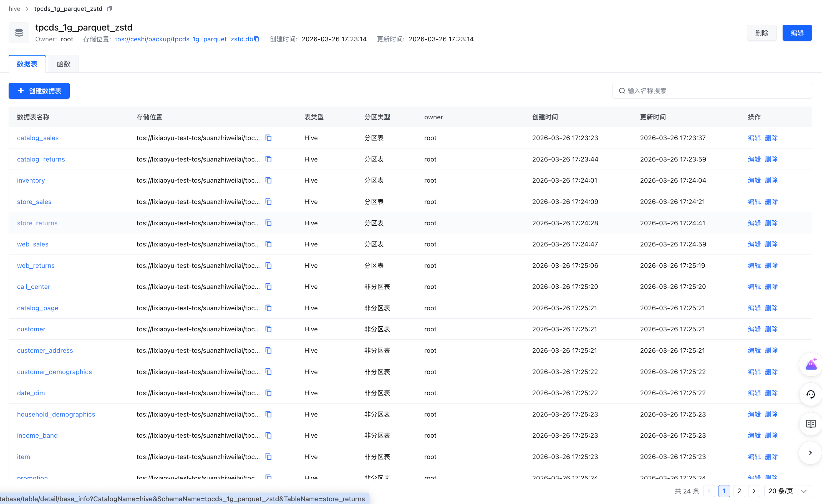Expand the floating side panel arrow
The width and height of the screenshot is (822, 504).
click(x=810, y=453)
